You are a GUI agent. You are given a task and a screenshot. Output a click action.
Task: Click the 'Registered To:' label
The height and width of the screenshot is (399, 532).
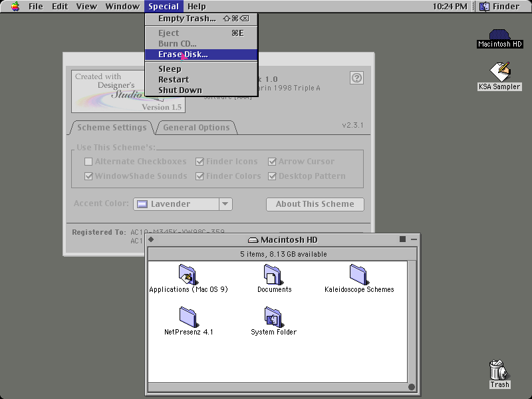pos(98,232)
